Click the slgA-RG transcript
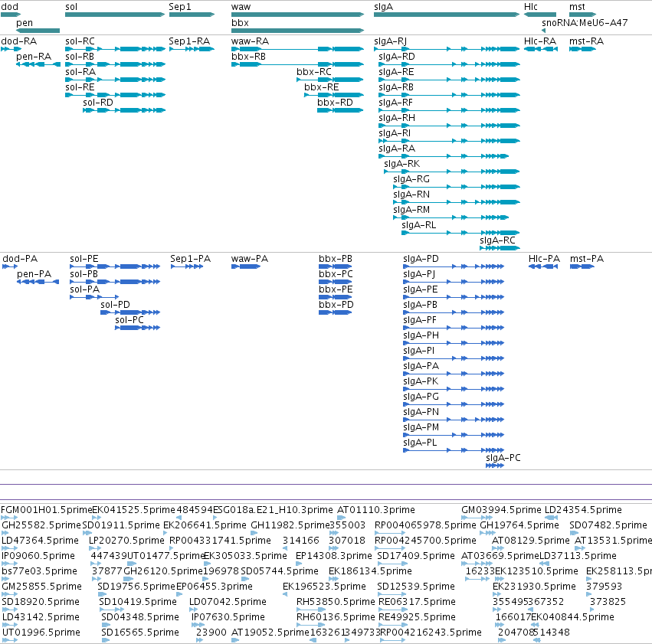This screenshot has width=652, height=644. point(457,187)
